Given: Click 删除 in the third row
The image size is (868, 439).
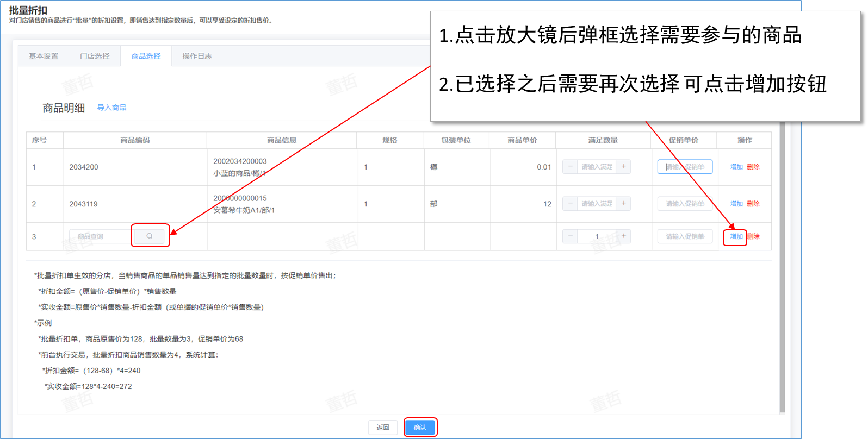Looking at the screenshot, I should 753,236.
